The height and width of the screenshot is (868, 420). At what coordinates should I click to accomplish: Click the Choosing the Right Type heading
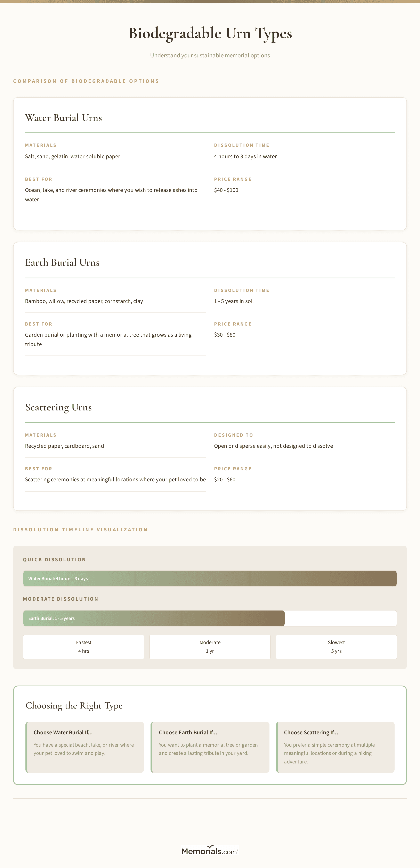[x=74, y=705]
